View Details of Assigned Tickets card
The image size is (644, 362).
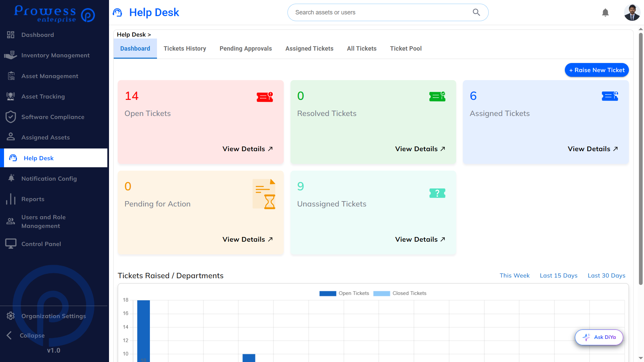[593, 149]
